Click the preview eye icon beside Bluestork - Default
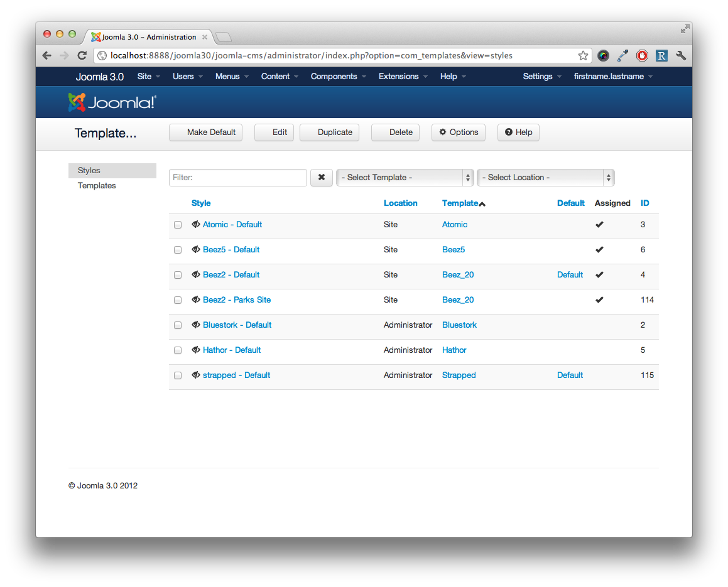 tap(196, 325)
